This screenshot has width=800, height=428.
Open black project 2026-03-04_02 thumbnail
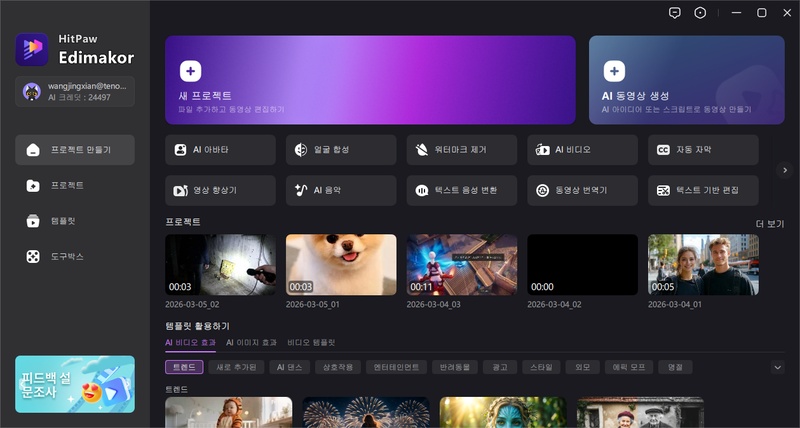[583, 265]
